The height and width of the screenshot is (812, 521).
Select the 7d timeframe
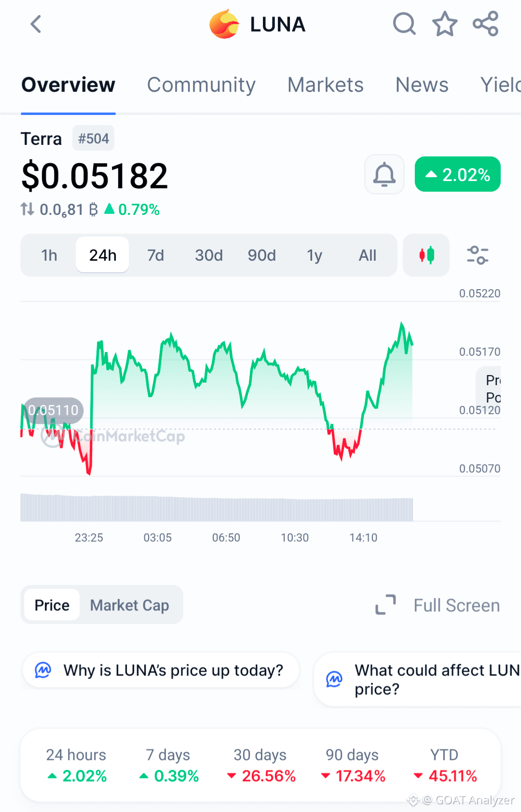coord(155,255)
